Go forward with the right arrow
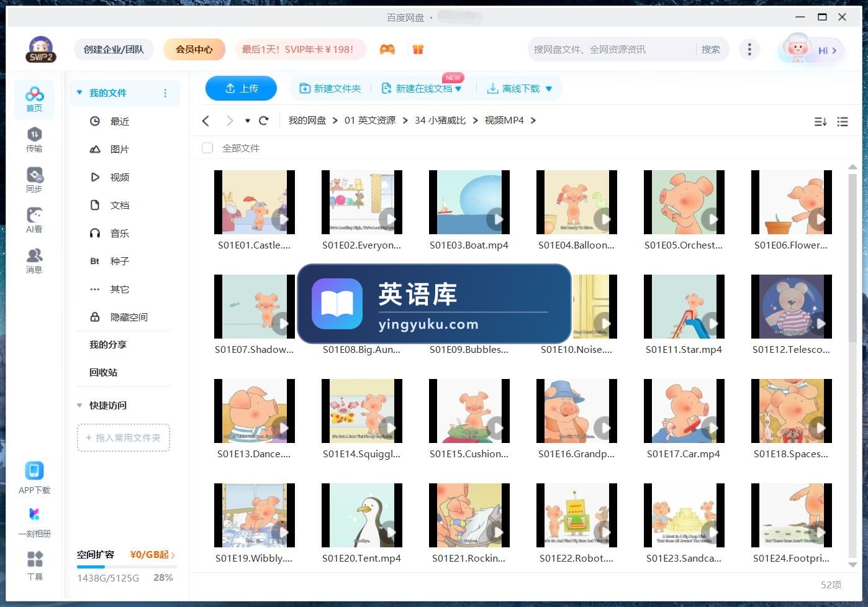This screenshot has width=868, height=607. [x=230, y=121]
